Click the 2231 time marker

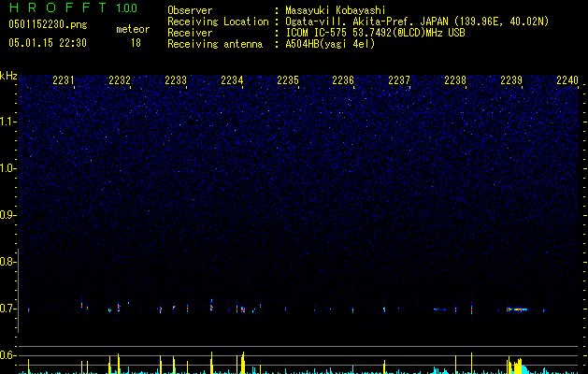point(64,80)
